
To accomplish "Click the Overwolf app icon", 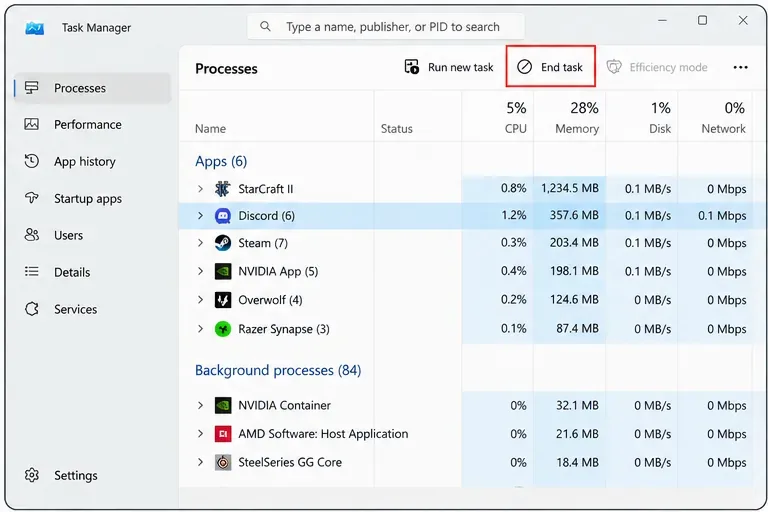I will tap(223, 300).
